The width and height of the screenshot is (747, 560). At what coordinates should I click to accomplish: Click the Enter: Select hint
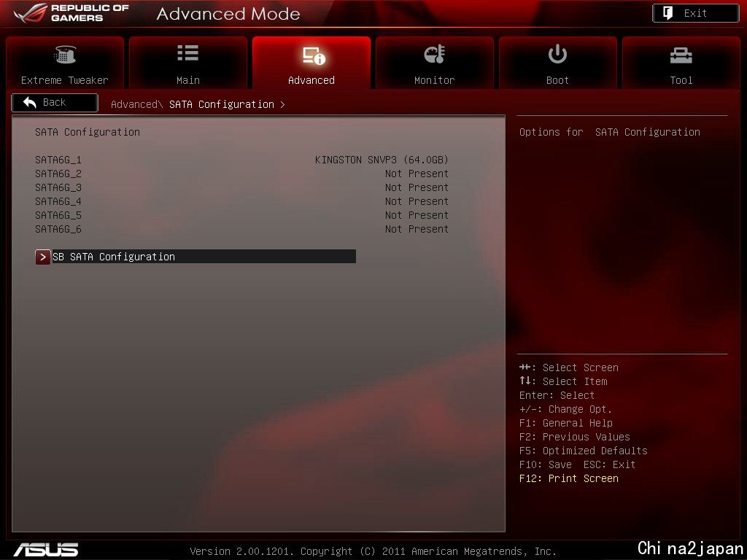[557, 395]
